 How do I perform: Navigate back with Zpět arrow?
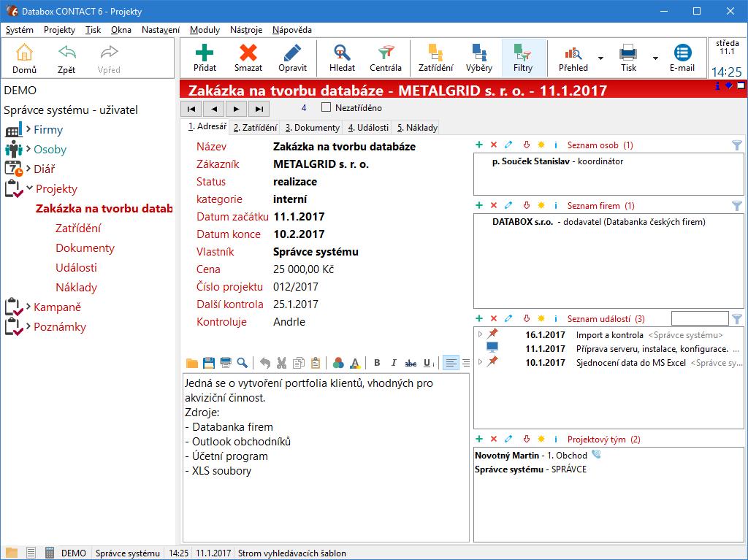(x=66, y=53)
